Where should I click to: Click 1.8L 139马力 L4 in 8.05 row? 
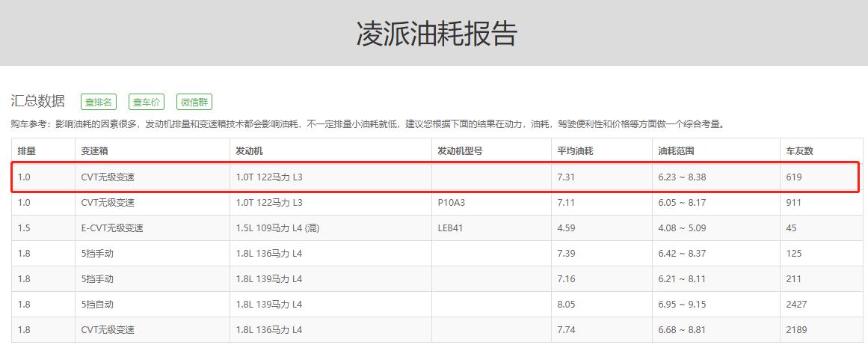pyautogui.click(x=269, y=305)
